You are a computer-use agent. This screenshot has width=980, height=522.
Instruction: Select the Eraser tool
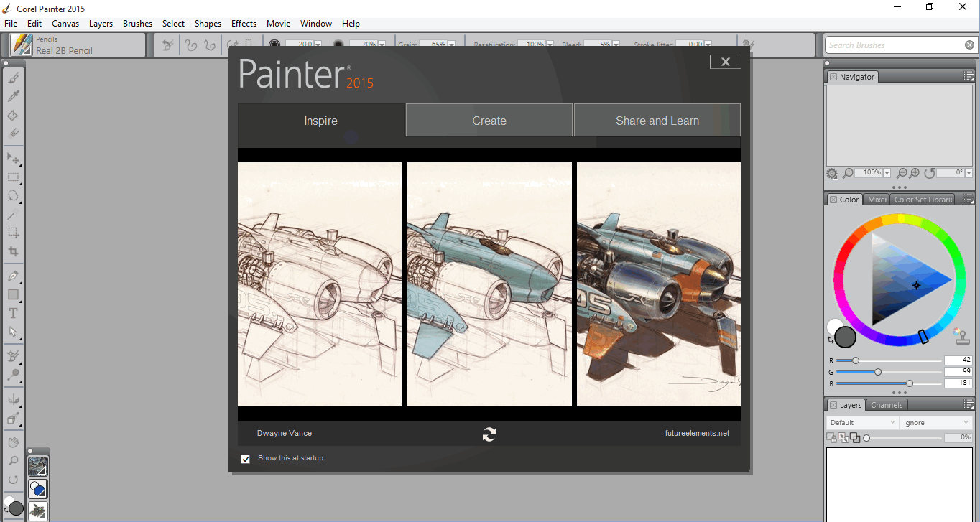13,134
